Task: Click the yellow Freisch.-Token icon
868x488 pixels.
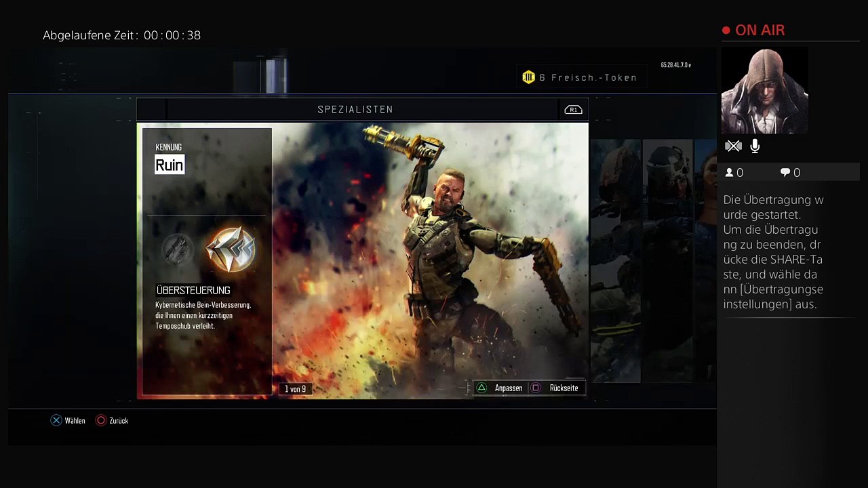Action: tap(528, 77)
